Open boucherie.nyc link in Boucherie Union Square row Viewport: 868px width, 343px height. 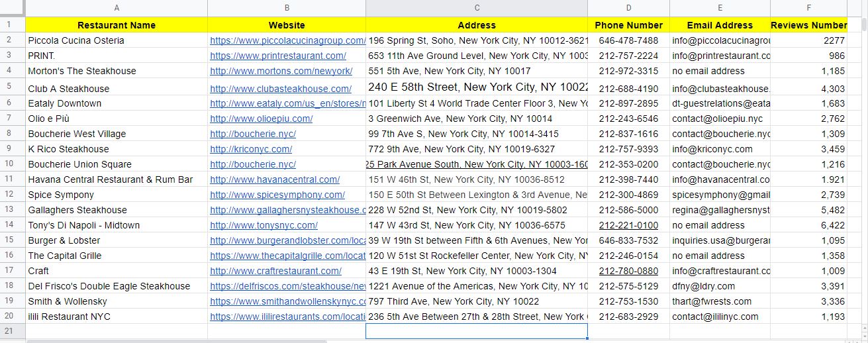point(253,164)
